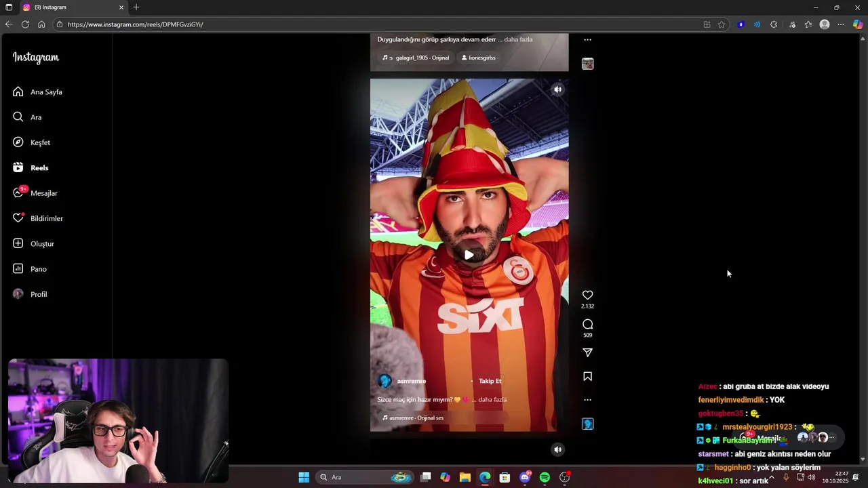This screenshot has height=488, width=868.
Task: Go to Keşfet explore page
Action: click(x=31, y=142)
